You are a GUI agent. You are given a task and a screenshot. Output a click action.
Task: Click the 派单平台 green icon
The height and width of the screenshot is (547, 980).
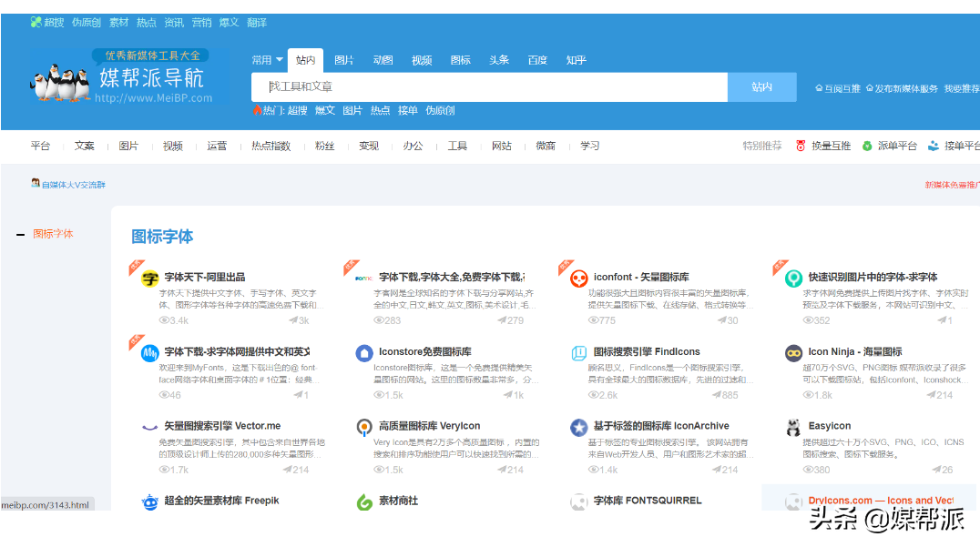coord(867,146)
